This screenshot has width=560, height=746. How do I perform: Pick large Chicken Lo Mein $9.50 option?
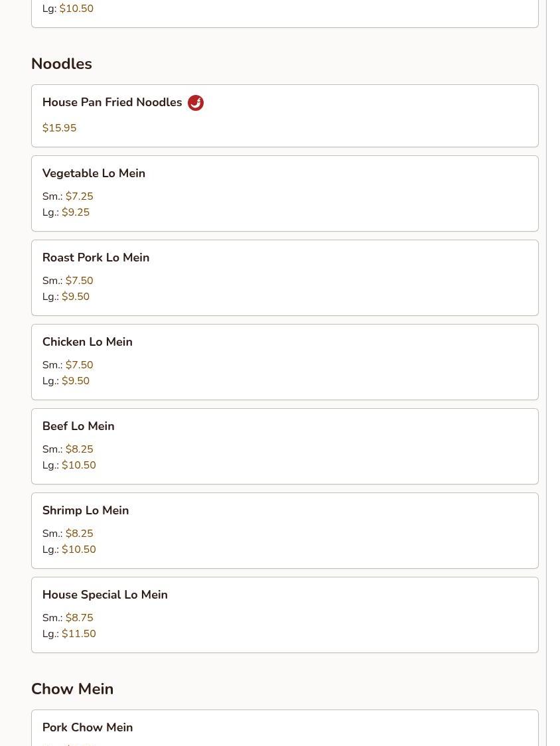coord(75,381)
